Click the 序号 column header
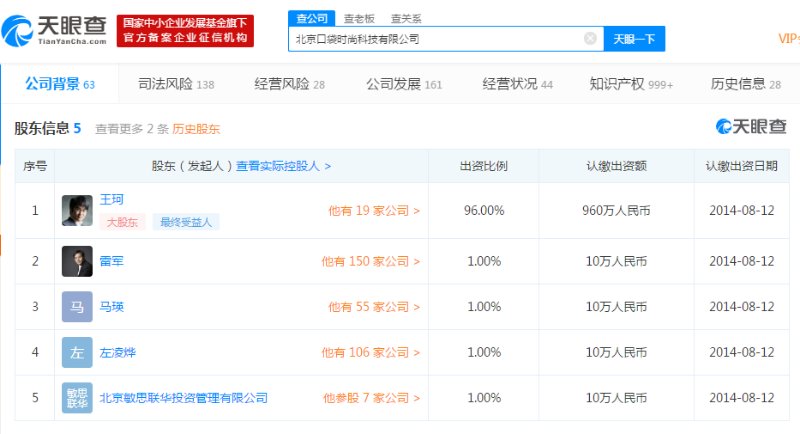The height and width of the screenshot is (434, 800). pos(35,166)
